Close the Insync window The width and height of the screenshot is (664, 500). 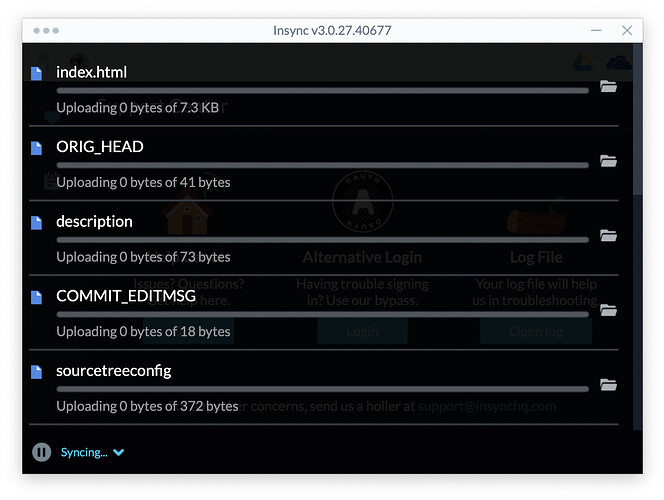coord(627,30)
